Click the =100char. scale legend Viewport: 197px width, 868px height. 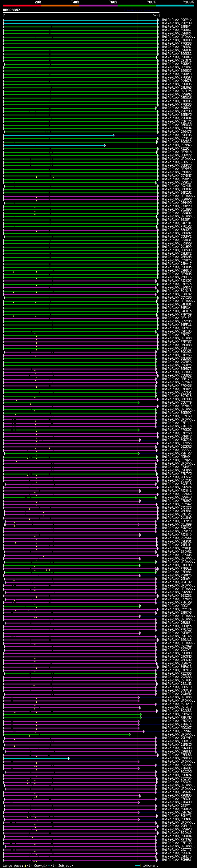coord(147,865)
